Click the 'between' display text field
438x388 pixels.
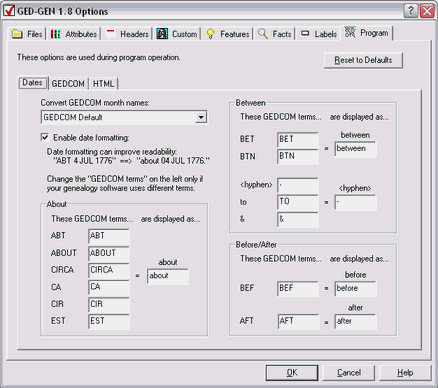coord(356,149)
